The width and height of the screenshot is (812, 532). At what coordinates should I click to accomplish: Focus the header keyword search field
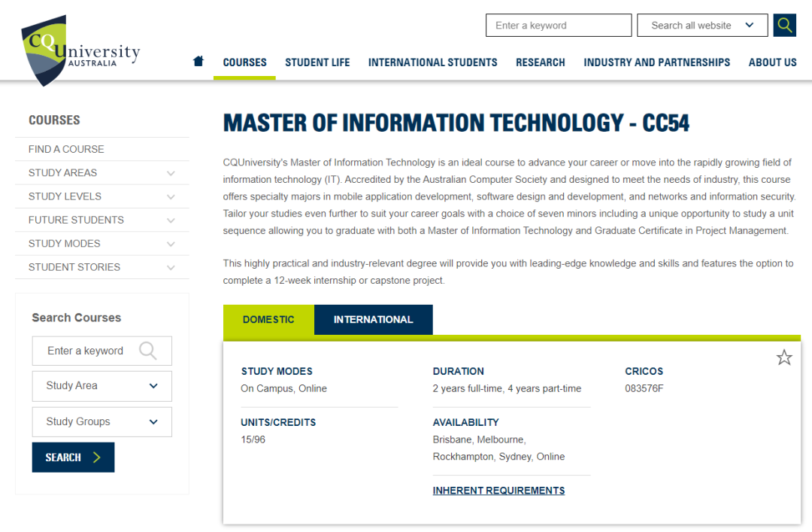coord(558,26)
